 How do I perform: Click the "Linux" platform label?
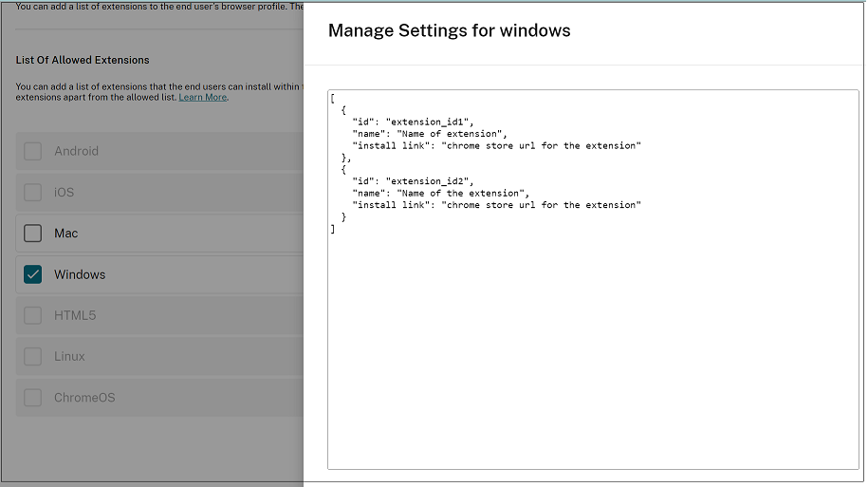[69, 357]
